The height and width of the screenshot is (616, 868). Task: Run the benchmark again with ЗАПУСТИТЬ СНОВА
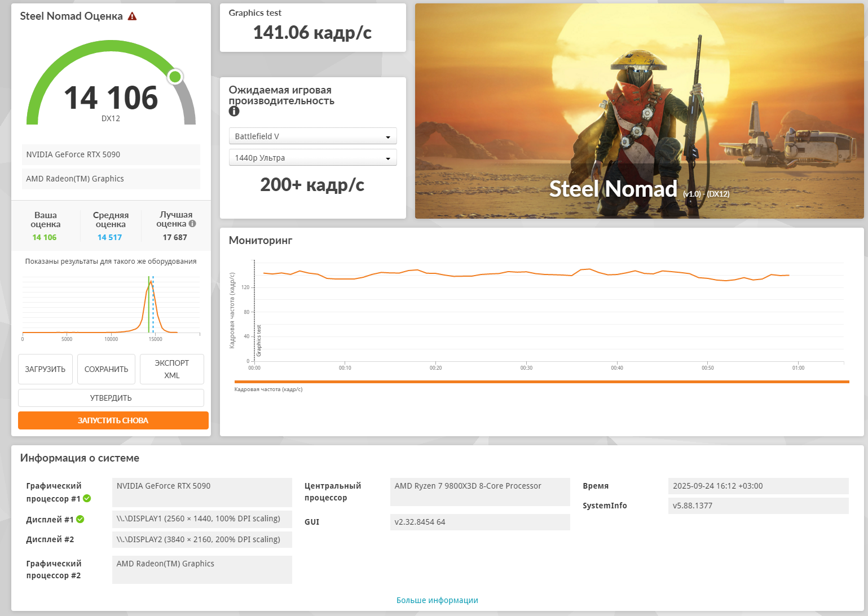113,420
